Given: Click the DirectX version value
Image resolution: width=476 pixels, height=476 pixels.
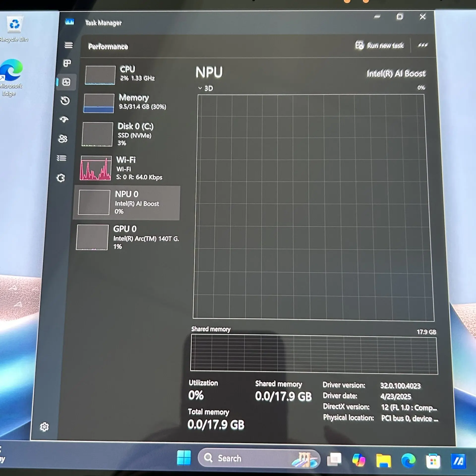Looking at the screenshot, I should coord(409,407).
